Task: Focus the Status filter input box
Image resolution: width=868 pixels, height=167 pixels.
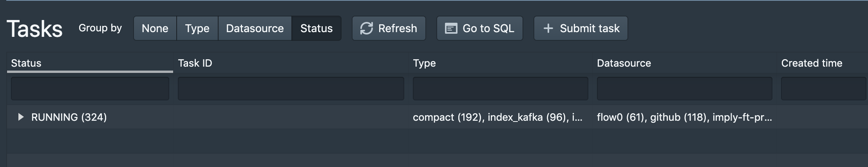Action: [x=90, y=89]
